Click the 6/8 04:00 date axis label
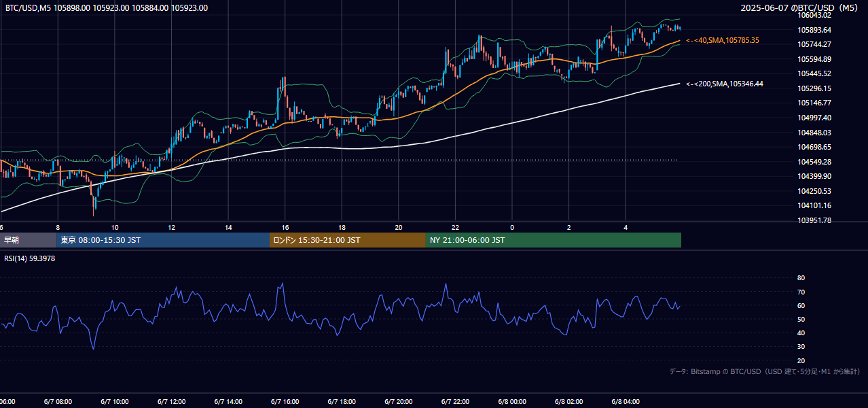This screenshot has width=868, height=408. pos(626,402)
